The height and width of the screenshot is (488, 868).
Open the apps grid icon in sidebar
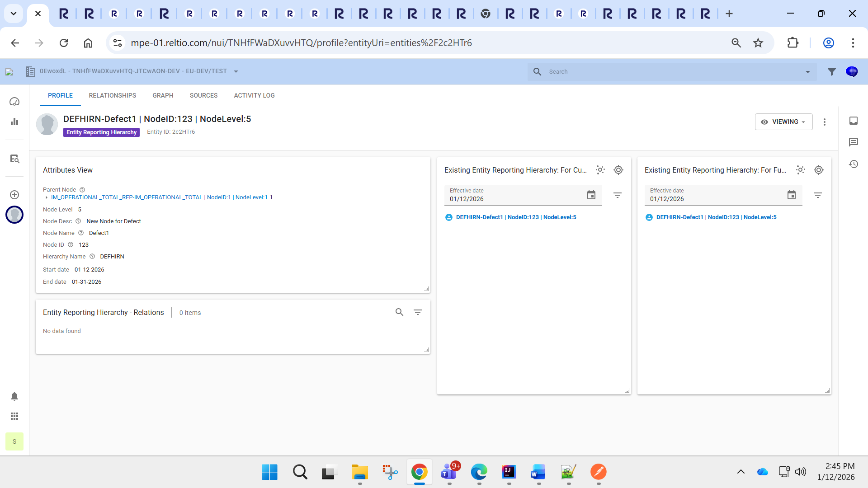(x=14, y=416)
